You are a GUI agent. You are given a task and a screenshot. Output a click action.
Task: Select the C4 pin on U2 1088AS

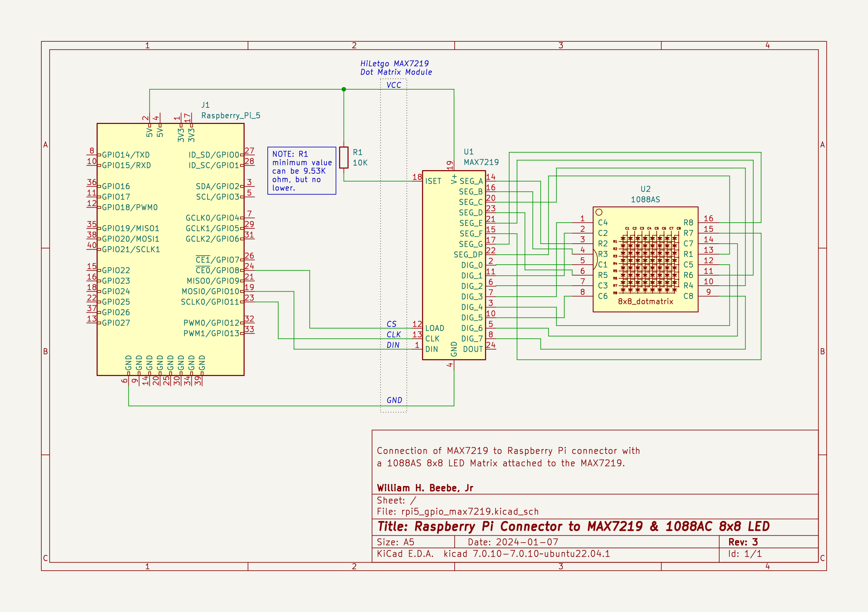(603, 222)
